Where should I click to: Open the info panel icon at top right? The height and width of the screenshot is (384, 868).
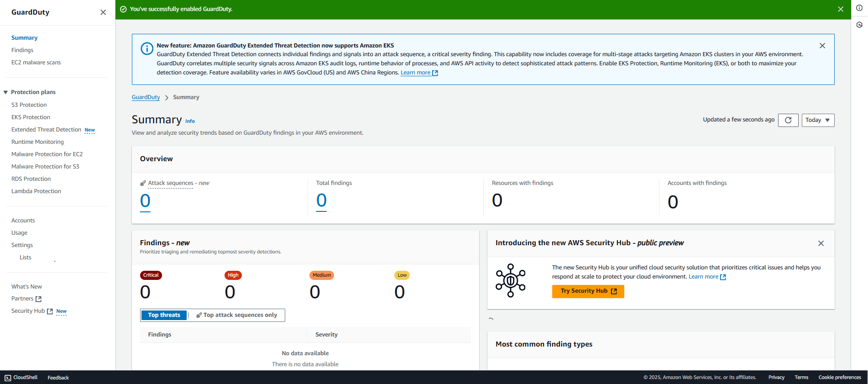point(859,8)
